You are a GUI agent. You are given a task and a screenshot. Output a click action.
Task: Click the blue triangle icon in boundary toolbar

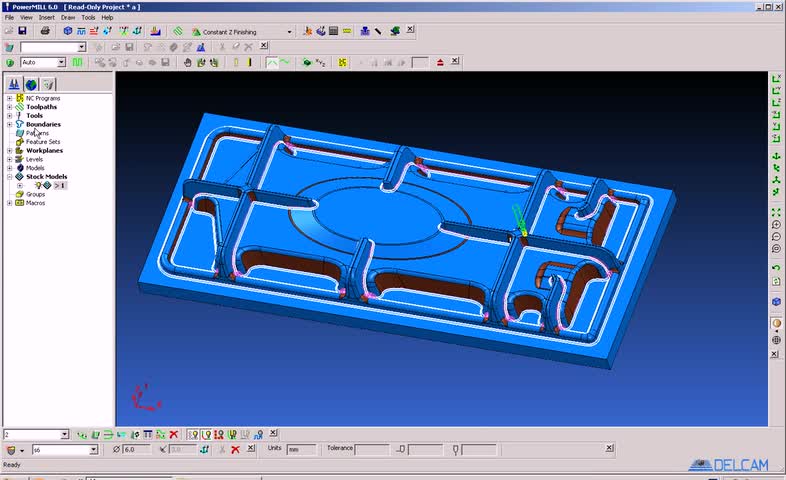click(201, 47)
